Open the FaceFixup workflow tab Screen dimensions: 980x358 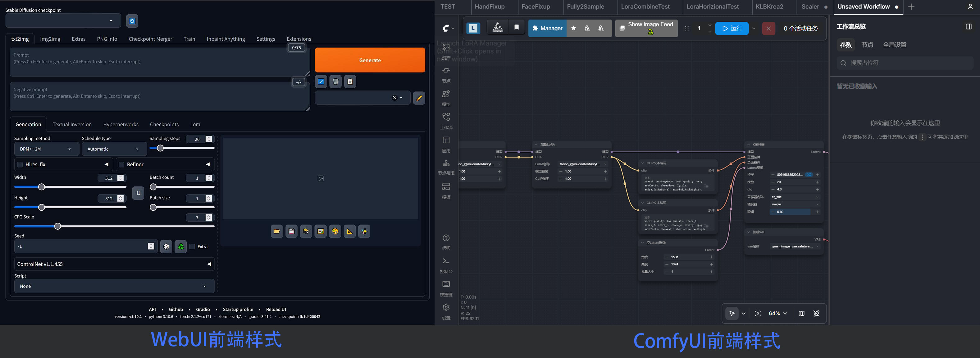click(x=536, y=7)
